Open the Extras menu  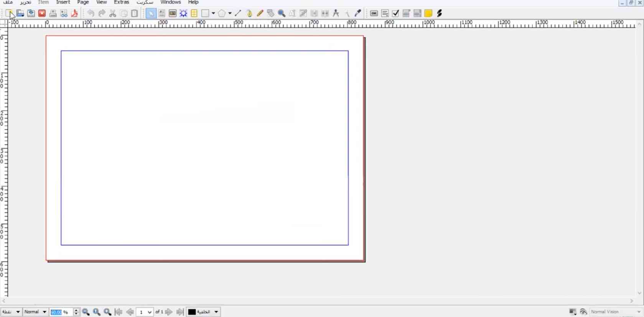[x=122, y=2]
